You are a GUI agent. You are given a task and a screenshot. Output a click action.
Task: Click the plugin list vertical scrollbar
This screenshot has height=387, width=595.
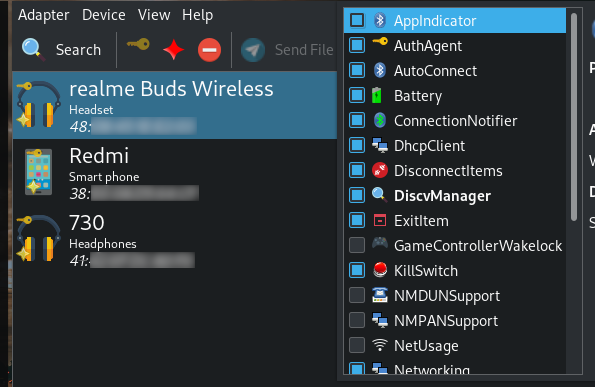tap(574, 117)
